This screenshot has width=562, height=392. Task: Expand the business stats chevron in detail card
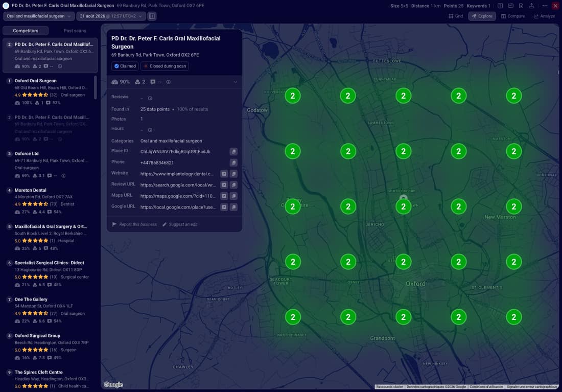[236, 82]
